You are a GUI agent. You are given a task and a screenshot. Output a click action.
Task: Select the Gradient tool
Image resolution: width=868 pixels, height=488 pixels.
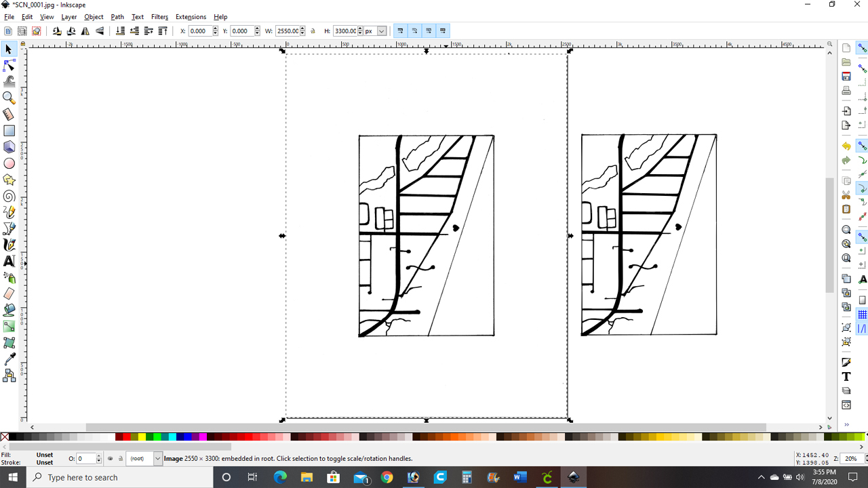(x=9, y=326)
